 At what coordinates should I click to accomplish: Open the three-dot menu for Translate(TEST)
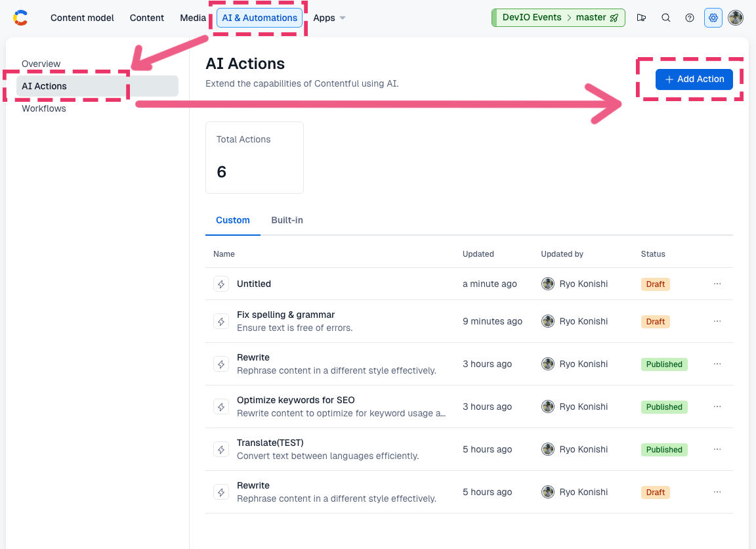click(x=717, y=449)
